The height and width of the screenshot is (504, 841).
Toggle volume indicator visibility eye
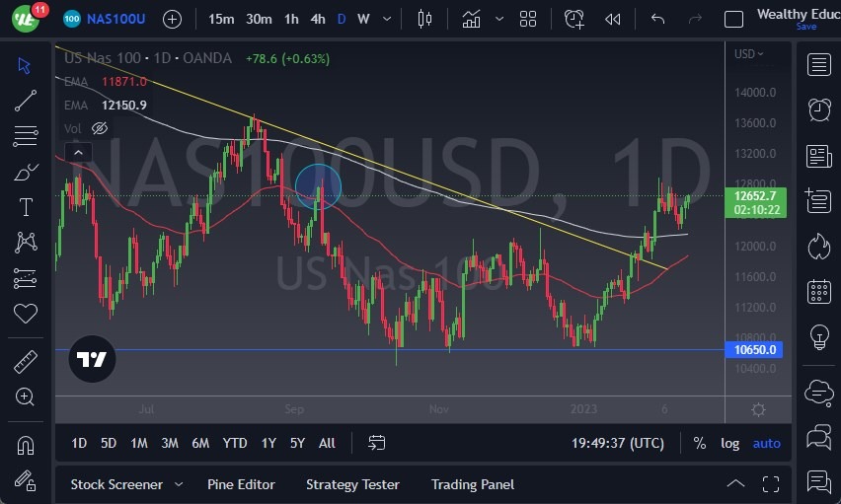(99, 128)
